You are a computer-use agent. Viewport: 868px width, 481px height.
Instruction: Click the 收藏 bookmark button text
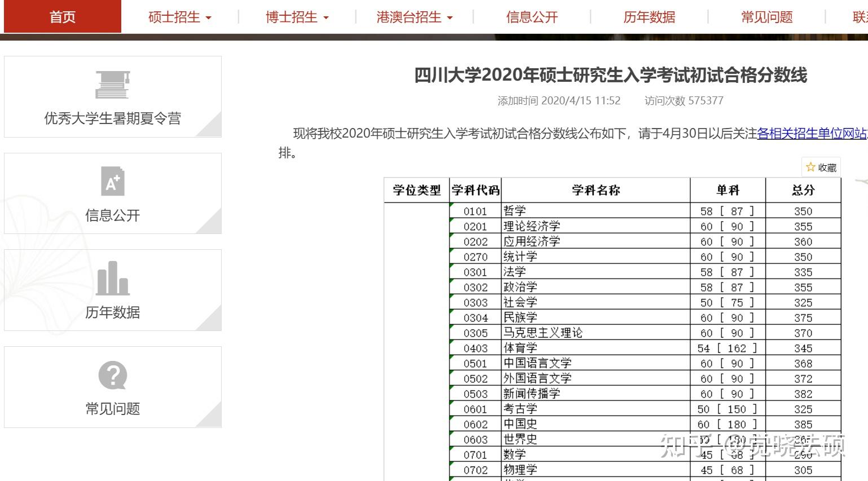(827, 167)
